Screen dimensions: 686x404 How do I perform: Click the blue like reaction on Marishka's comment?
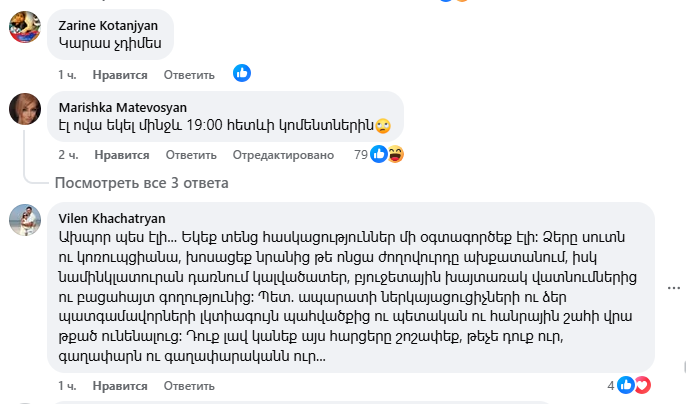click(x=379, y=155)
